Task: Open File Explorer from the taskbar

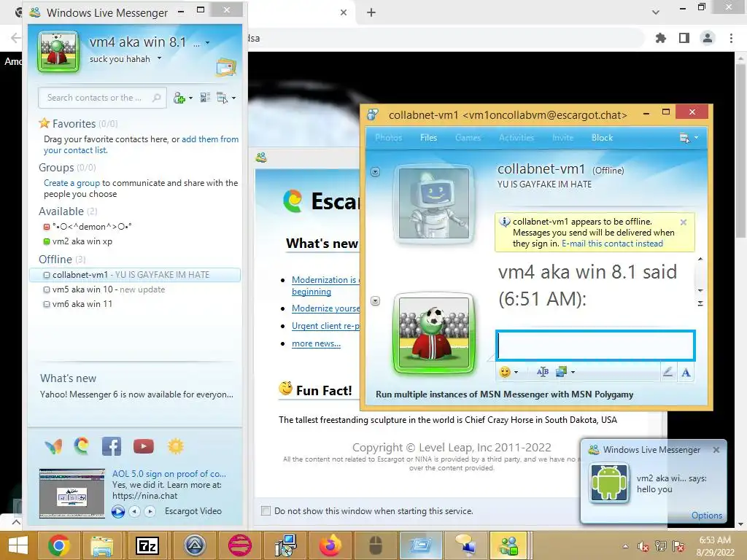Action: pos(102,545)
